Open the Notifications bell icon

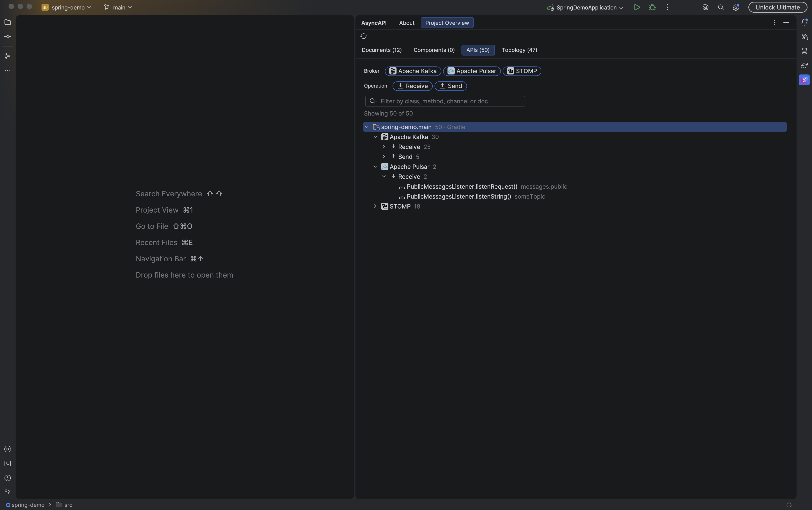pyautogui.click(x=804, y=22)
